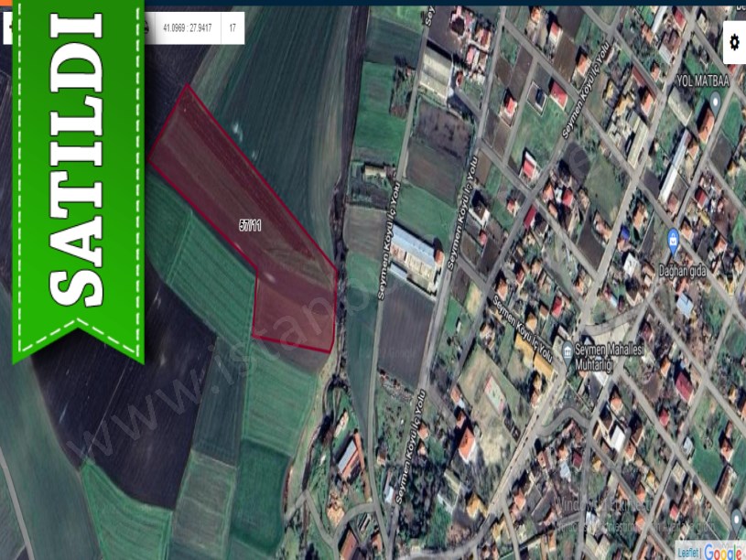The image size is (746, 560).
Task: Click the Google logo
Action: 723,552
